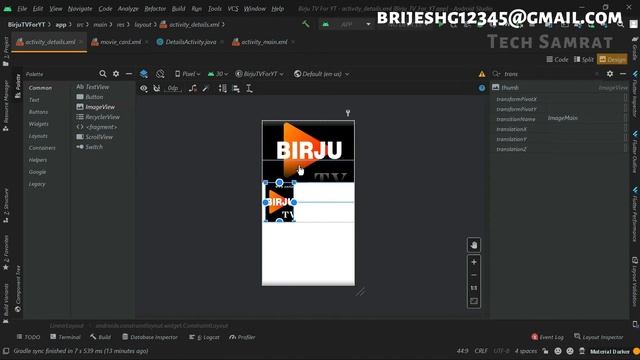The image size is (640, 360).
Task: Select the Layouts palette category
Action: click(x=38, y=136)
